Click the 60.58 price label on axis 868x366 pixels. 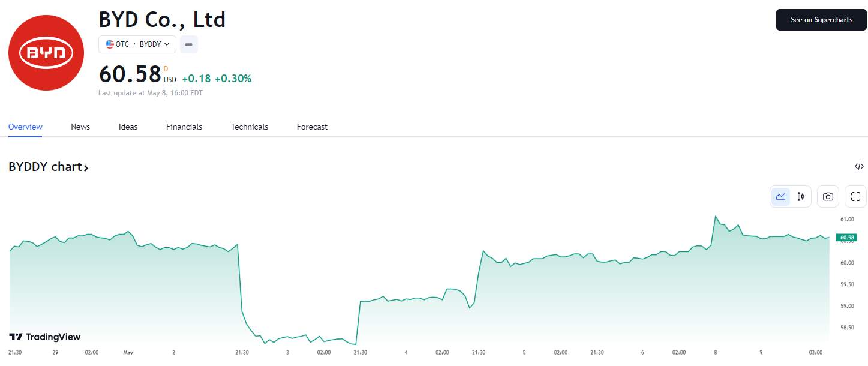pos(846,238)
